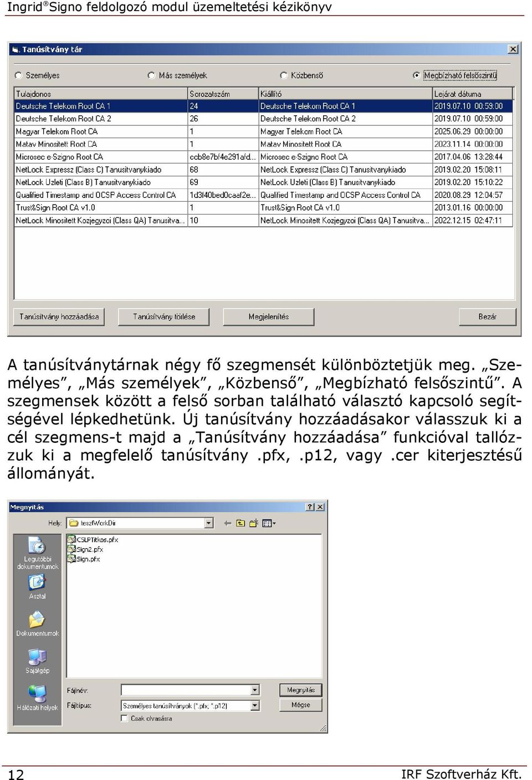Open the view menu icon

(269, 523)
